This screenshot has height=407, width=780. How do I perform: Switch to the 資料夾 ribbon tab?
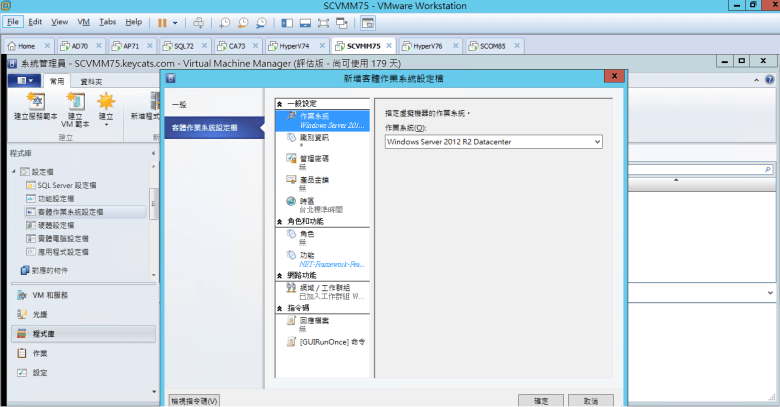[x=93, y=80]
